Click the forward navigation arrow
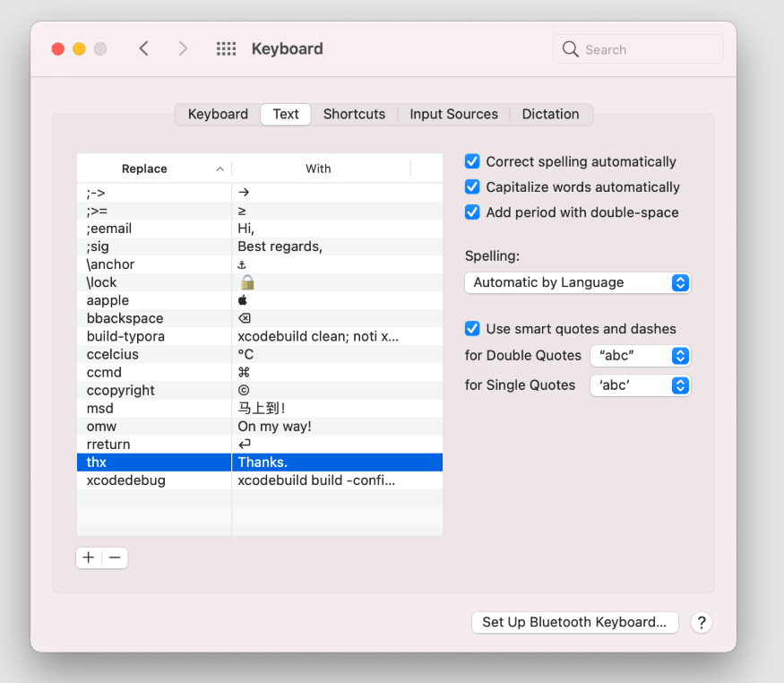 click(x=183, y=48)
